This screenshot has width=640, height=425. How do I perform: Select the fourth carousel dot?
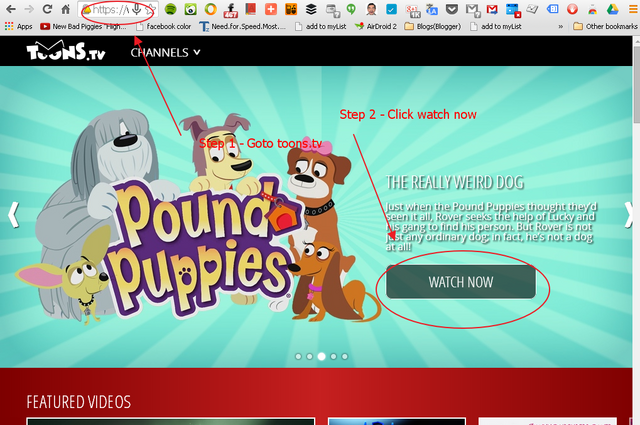(333, 357)
